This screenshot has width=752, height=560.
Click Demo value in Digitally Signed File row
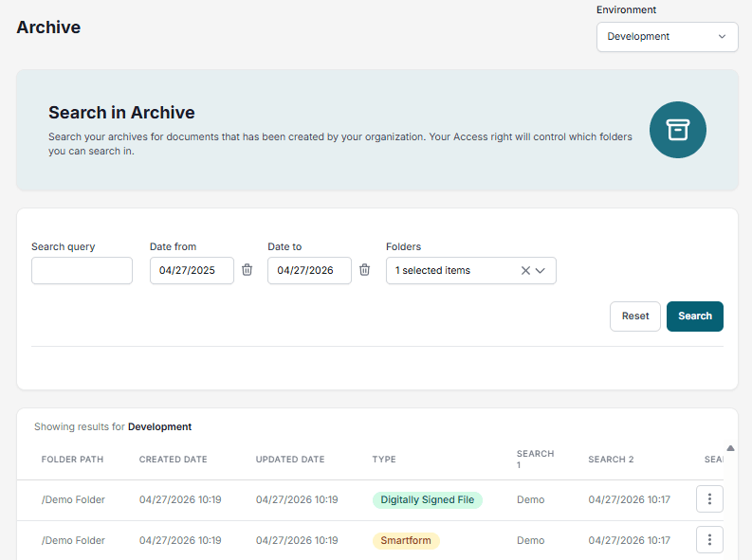click(530, 499)
